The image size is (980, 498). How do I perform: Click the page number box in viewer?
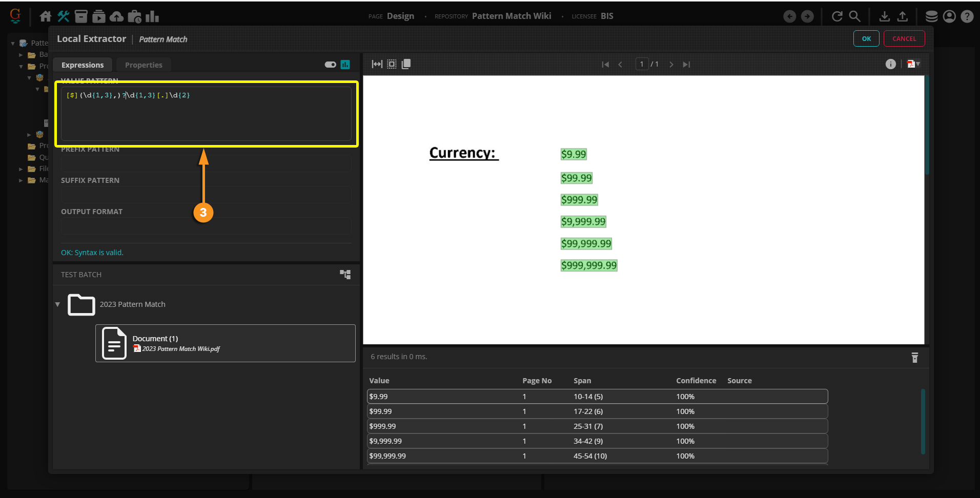click(x=642, y=64)
